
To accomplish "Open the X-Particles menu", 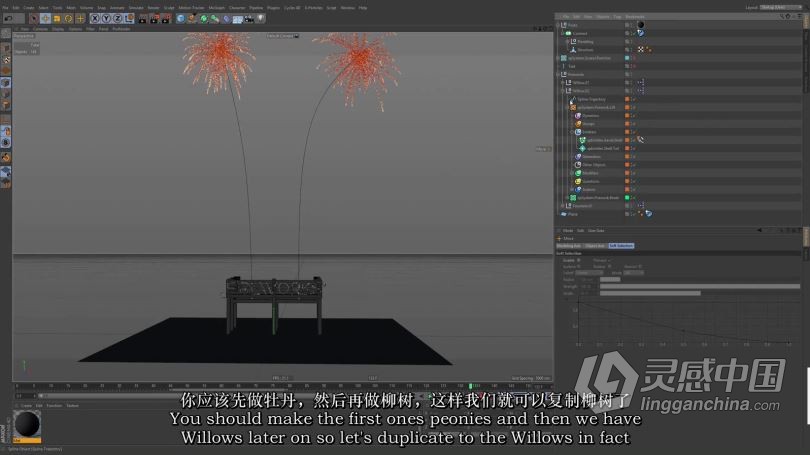I will pos(313,8).
